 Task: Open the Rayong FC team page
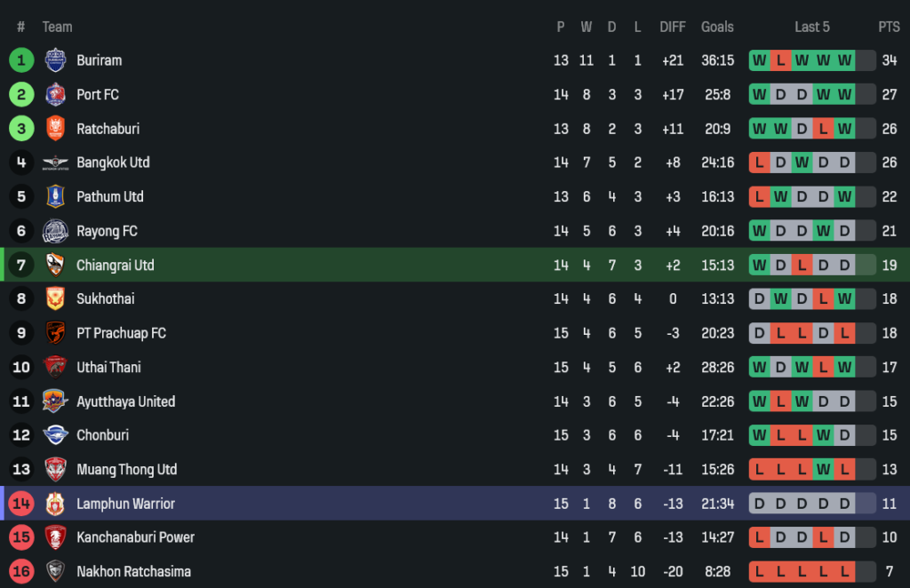click(107, 231)
